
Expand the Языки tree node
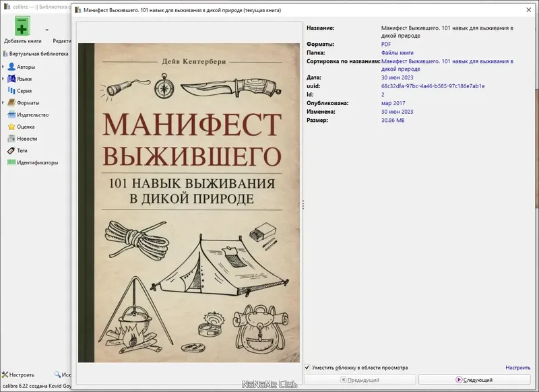[3, 79]
